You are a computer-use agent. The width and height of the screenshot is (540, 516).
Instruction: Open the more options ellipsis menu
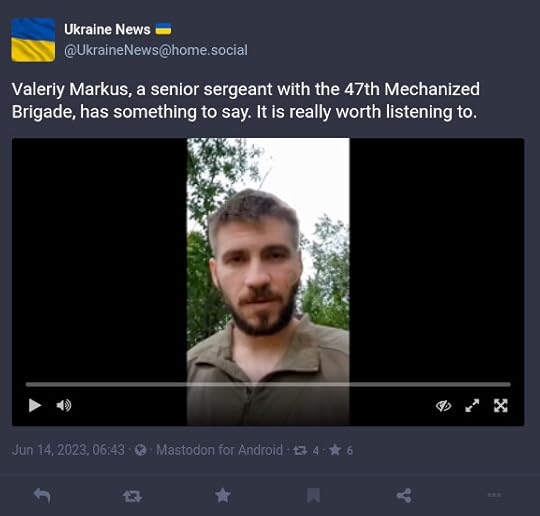494,495
